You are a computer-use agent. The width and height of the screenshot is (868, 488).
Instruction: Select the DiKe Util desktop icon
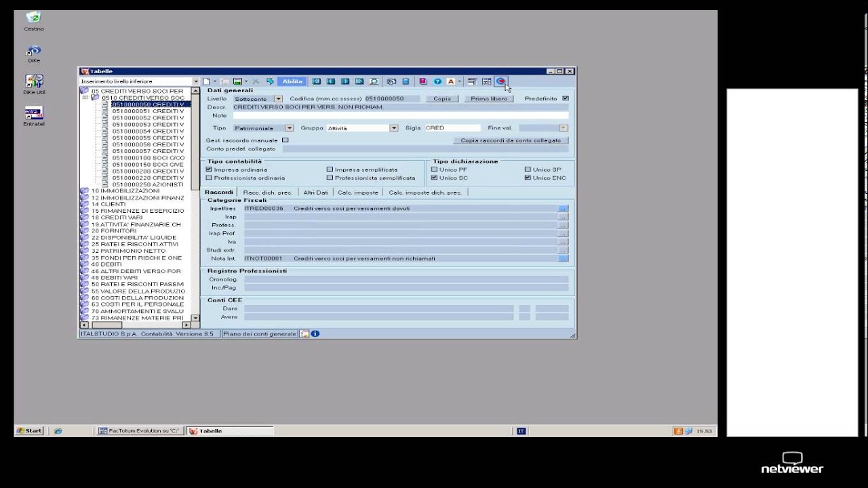tap(34, 85)
